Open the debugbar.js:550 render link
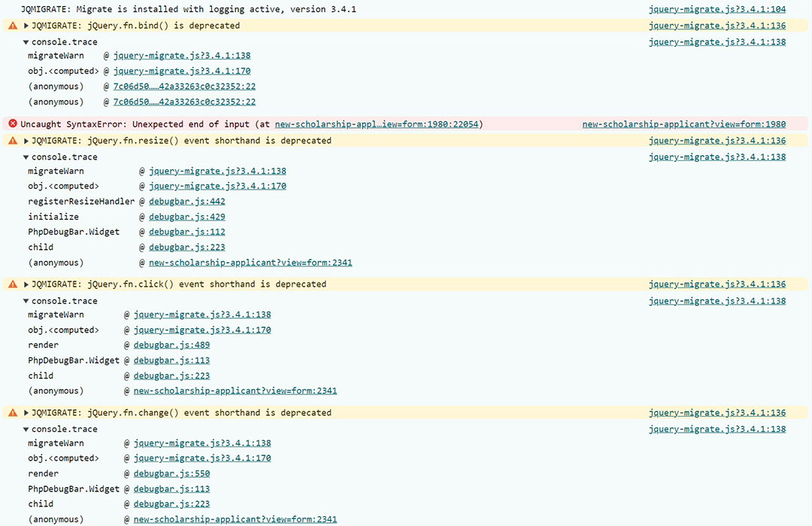 pyautogui.click(x=171, y=474)
